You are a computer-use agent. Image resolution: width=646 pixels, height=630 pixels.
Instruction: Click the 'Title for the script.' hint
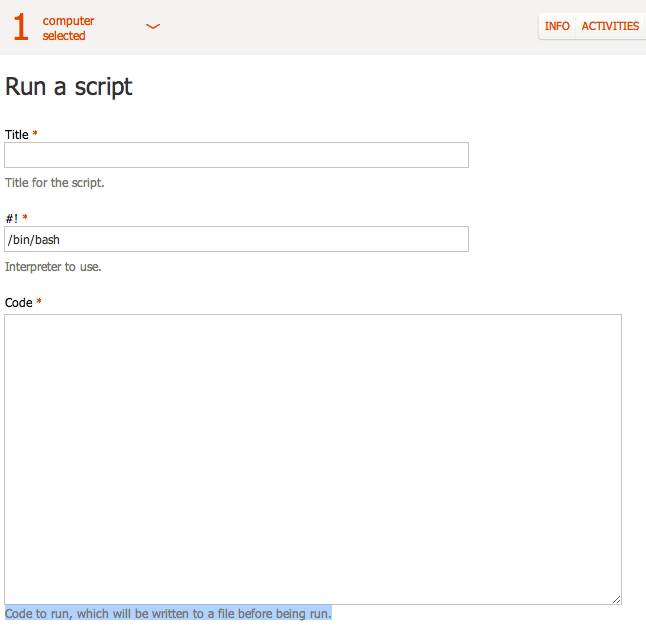click(x=54, y=183)
